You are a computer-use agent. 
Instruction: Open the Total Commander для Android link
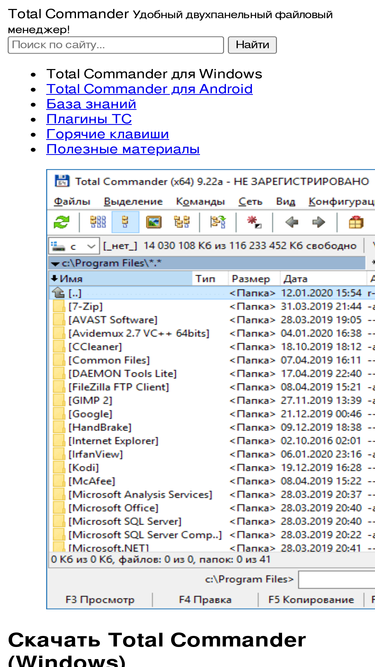coord(149,89)
